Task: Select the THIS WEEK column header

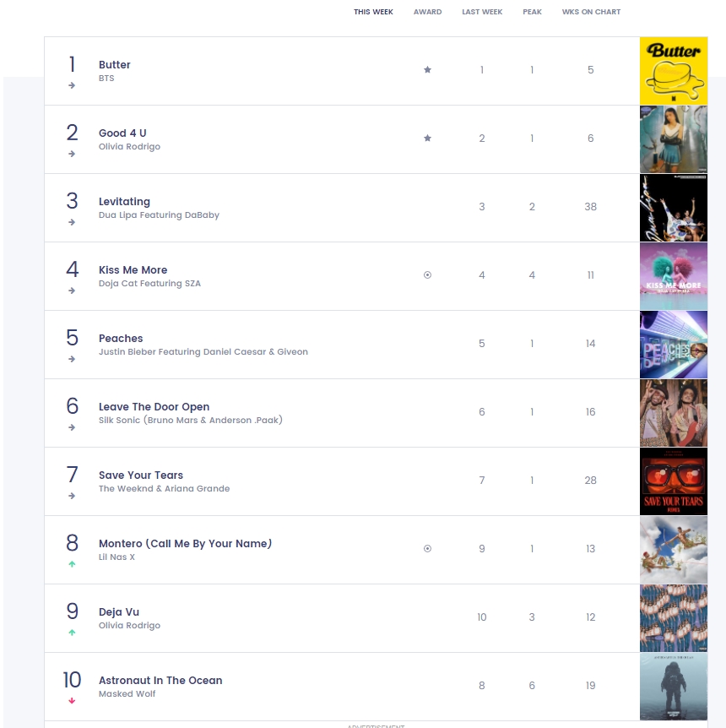Action: tap(373, 12)
